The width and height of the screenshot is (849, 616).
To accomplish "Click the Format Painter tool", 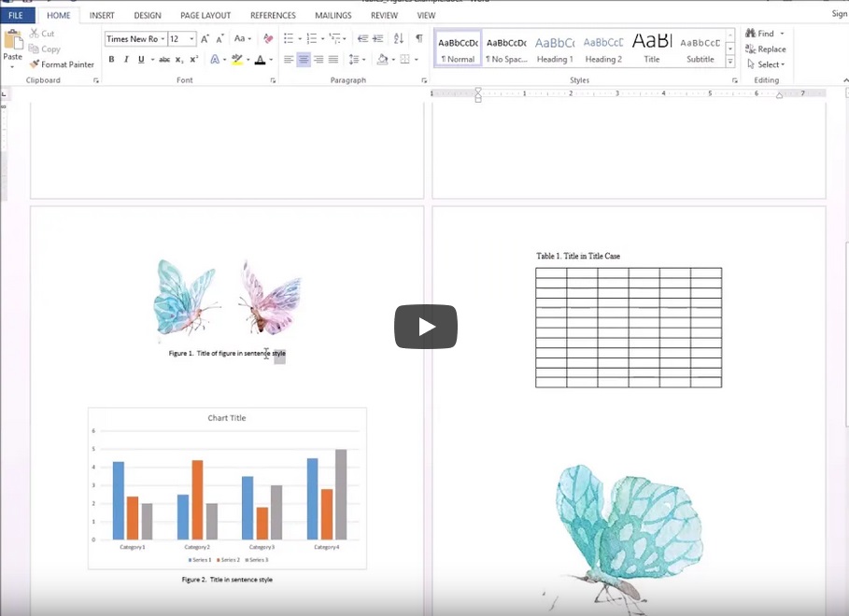I will click(62, 64).
